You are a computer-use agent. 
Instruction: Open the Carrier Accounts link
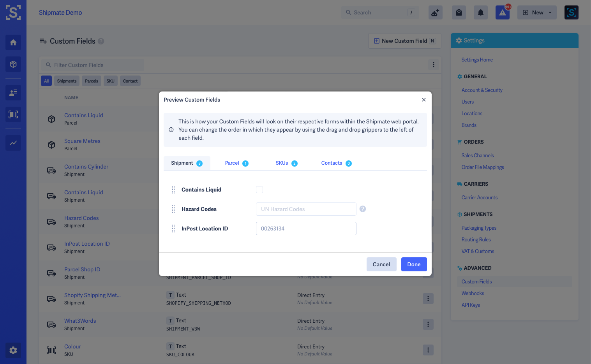tap(480, 197)
